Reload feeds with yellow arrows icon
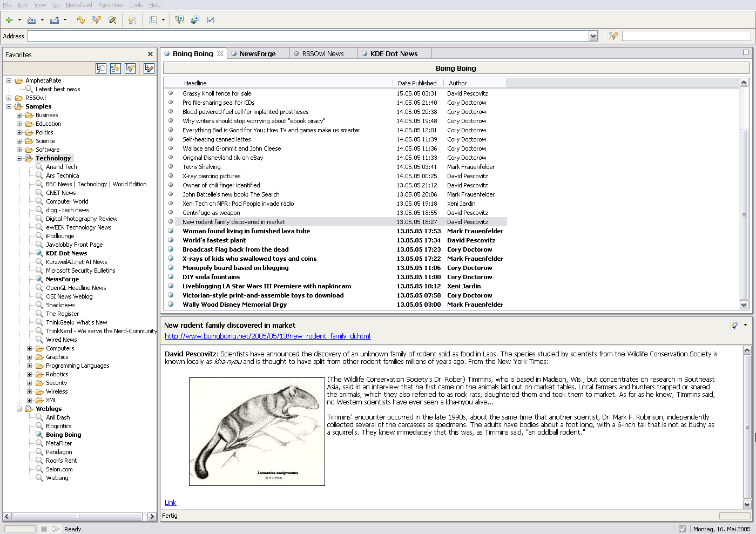The width and height of the screenshot is (756, 534). (x=81, y=20)
